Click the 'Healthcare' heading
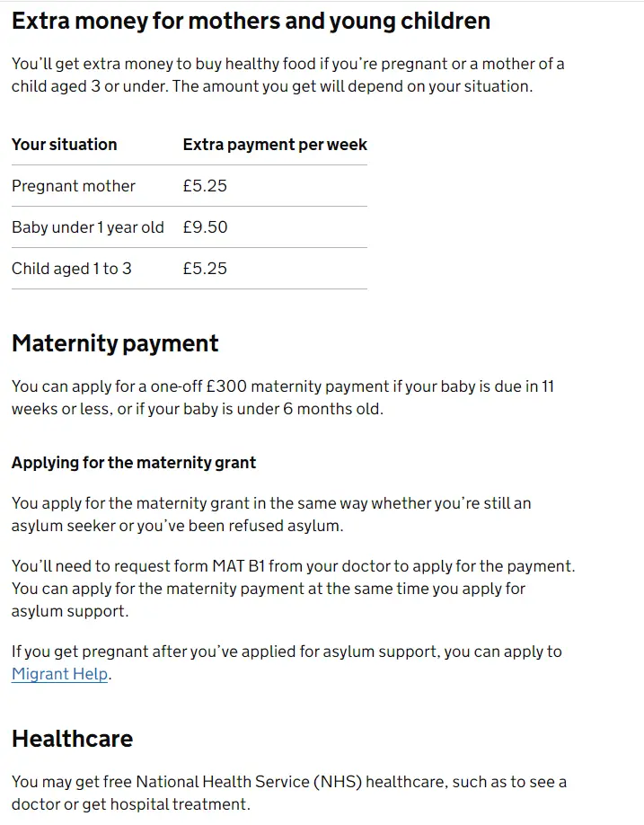The height and width of the screenshot is (825, 644). point(72,739)
